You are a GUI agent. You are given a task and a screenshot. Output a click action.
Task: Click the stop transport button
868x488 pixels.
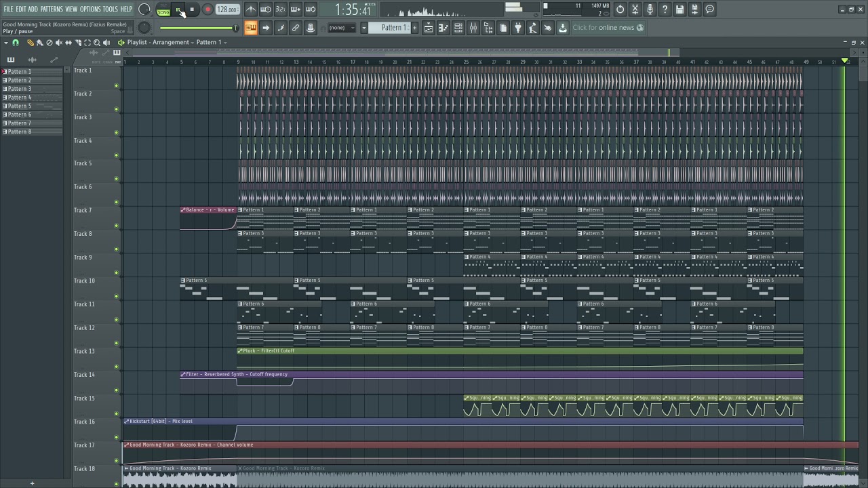pos(192,9)
